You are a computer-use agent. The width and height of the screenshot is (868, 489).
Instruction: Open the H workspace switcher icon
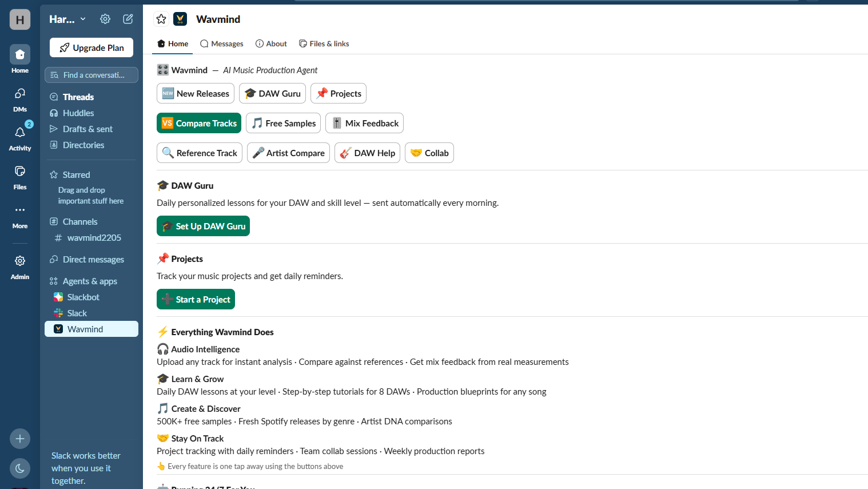20,19
